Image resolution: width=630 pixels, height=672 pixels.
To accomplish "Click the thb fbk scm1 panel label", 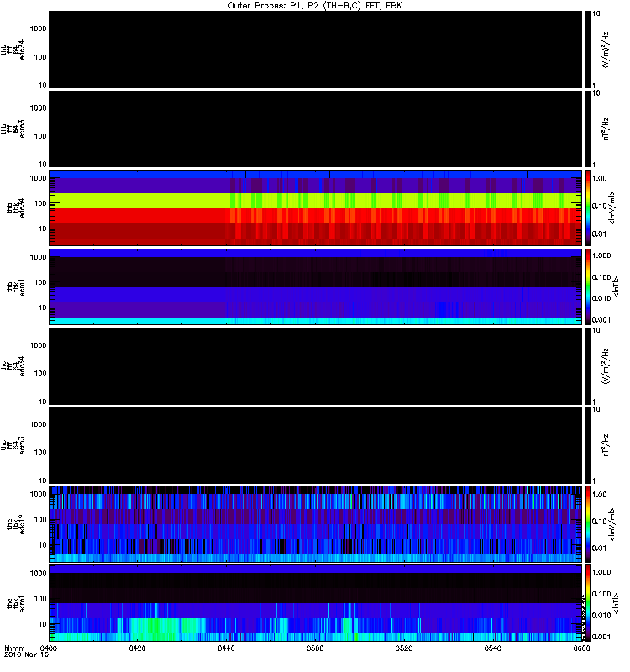I will click(16, 286).
